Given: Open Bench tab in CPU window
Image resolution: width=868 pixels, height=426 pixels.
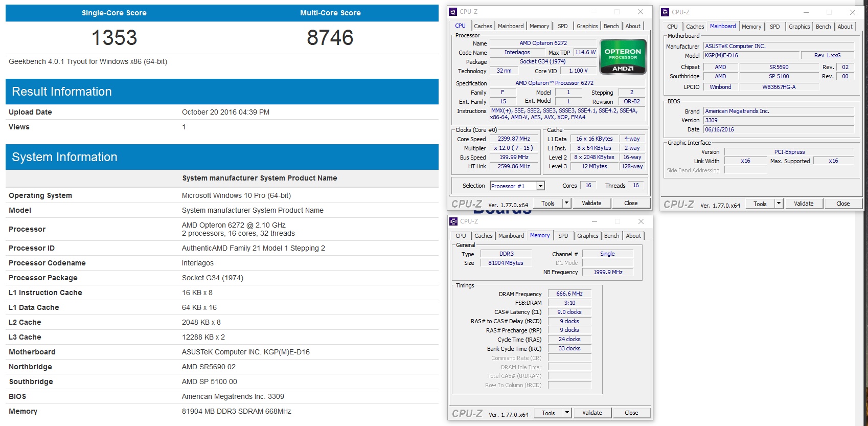Looking at the screenshot, I should tap(611, 26).
